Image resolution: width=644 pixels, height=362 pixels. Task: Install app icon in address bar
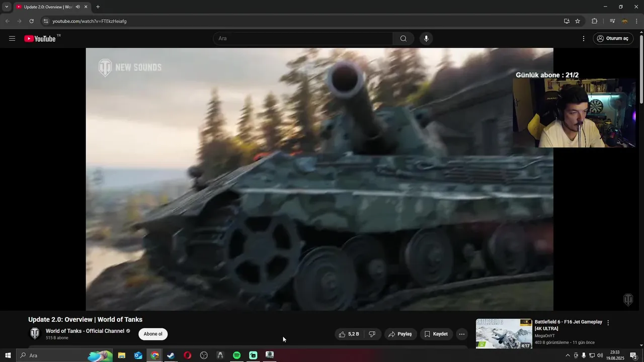pos(567,21)
